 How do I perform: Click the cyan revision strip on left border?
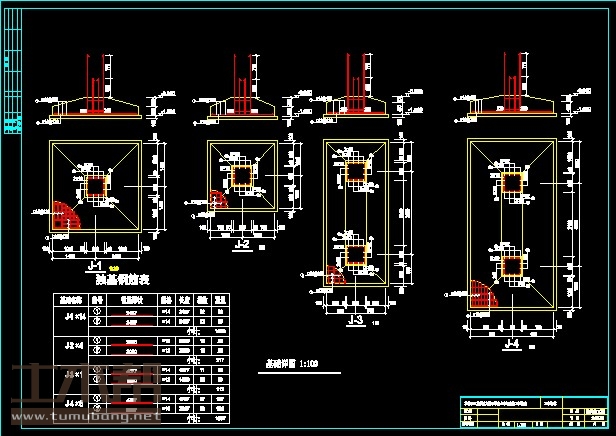(x=13, y=127)
